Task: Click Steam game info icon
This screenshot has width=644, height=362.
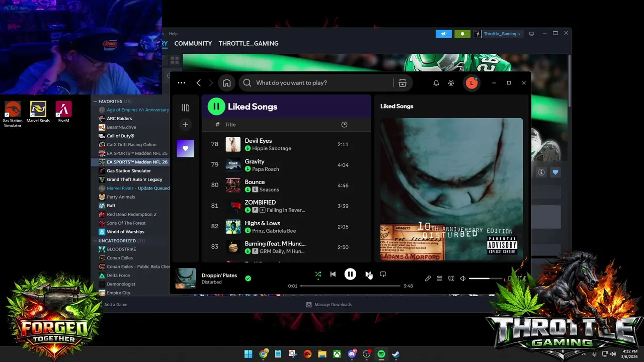Action: click(x=541, y=172)
